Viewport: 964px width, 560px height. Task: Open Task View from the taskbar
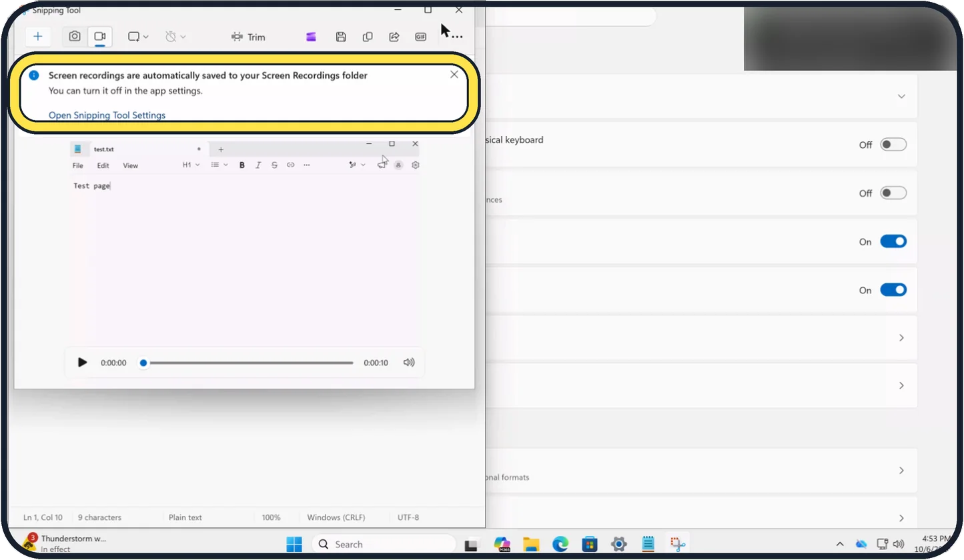point(472,544)
